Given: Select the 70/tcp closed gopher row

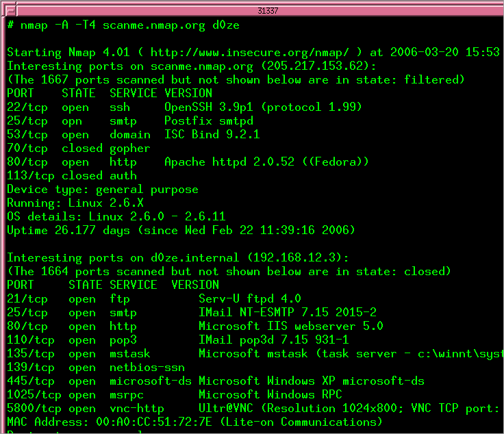Looking at the screenshot, I should pos(79,149).
